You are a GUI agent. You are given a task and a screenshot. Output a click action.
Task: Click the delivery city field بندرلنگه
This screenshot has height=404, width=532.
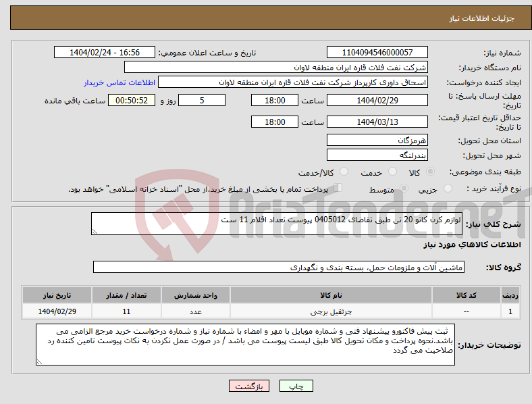377,155
